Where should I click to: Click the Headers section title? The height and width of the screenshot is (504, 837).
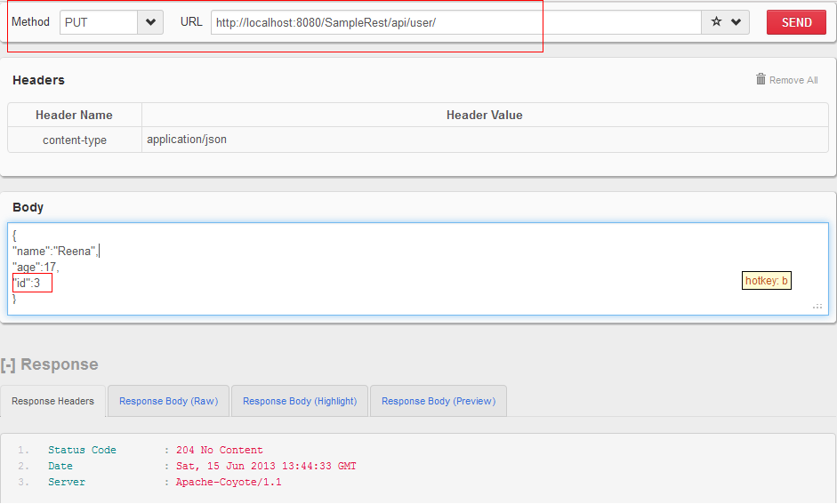(38, 80)
